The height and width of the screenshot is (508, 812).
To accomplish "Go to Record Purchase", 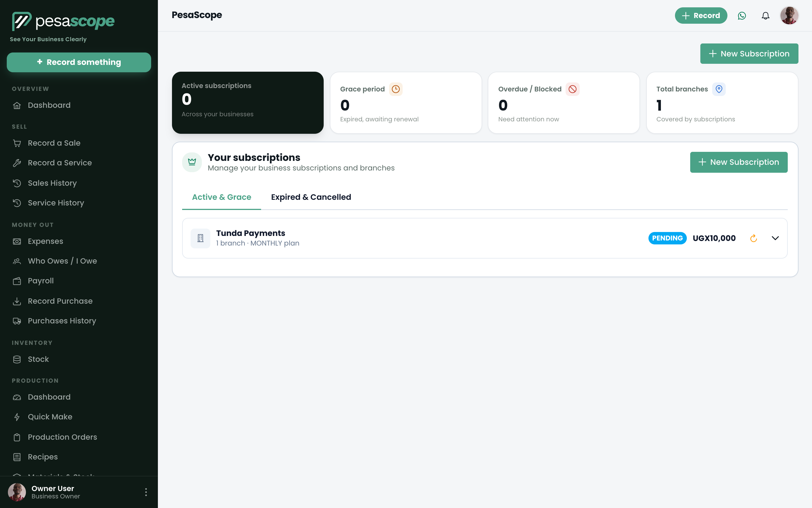I will click(x=79, y=301).
